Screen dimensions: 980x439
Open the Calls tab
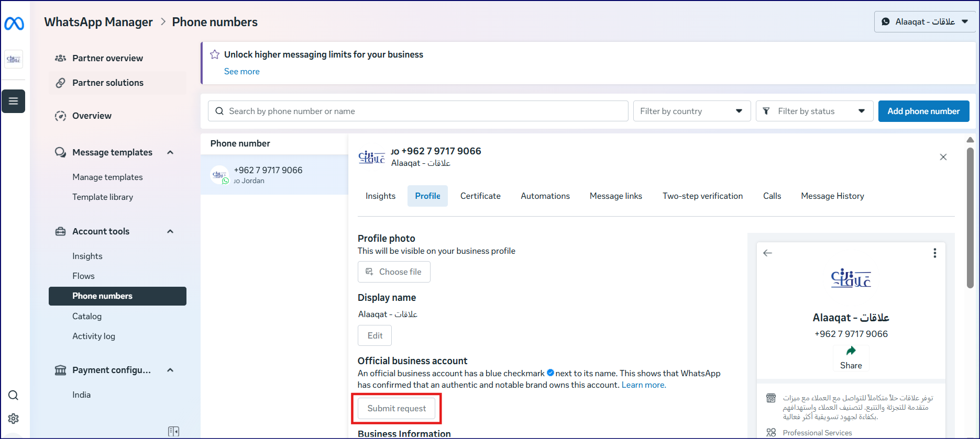tap(772, 196)
